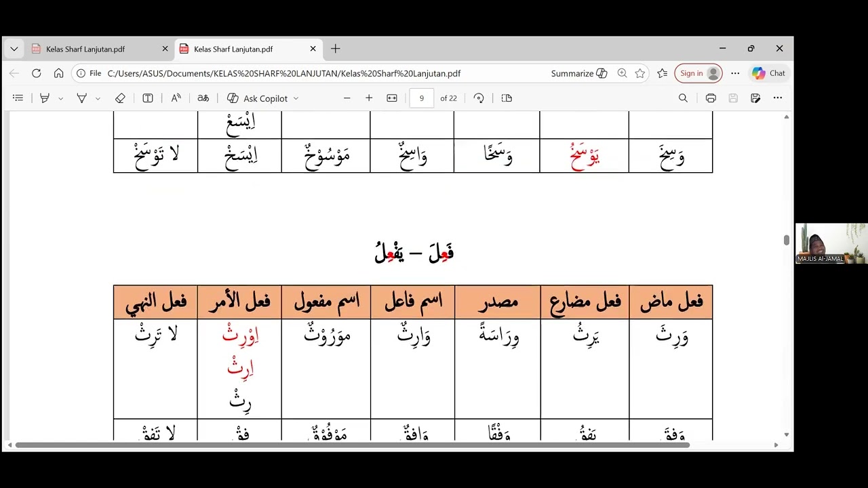Close the first Kelas Sharf Lanjutan.pdf tab
Image resolution: width=868 pixels, height=488 pixels.
[x=165, y=49]
